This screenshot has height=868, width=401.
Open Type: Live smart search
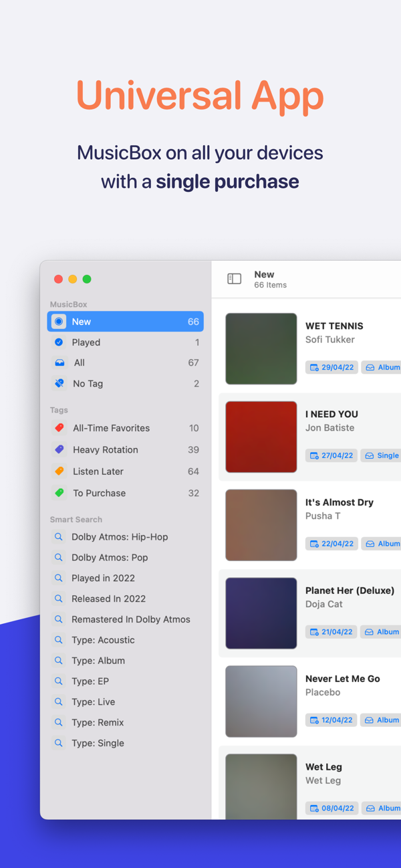pyautogui.click(x=126, y=702)
